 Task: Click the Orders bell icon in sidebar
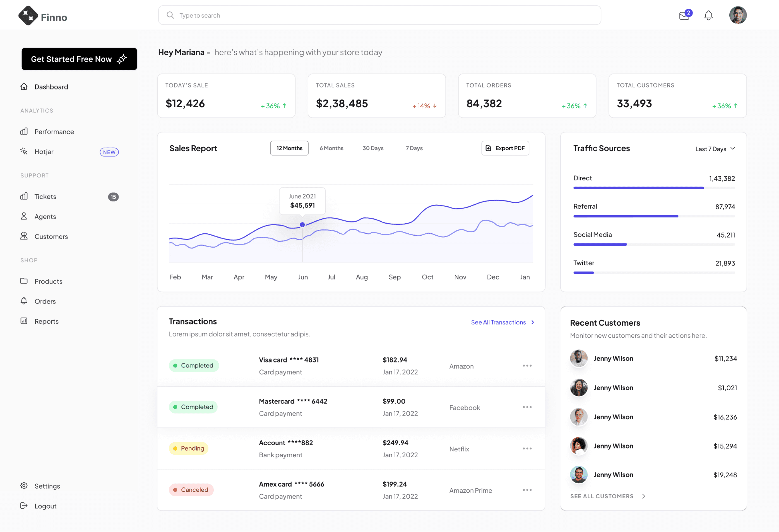24,301
